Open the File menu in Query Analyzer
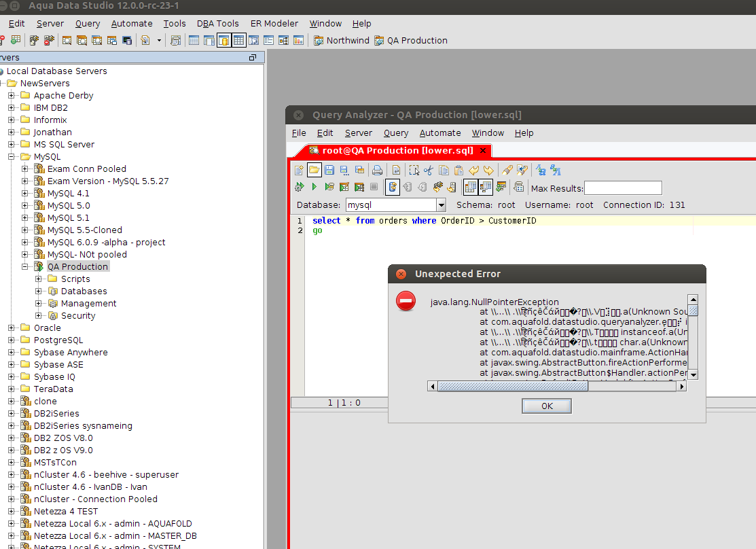This screenshot has height=549, width=756. pos(298,133)
